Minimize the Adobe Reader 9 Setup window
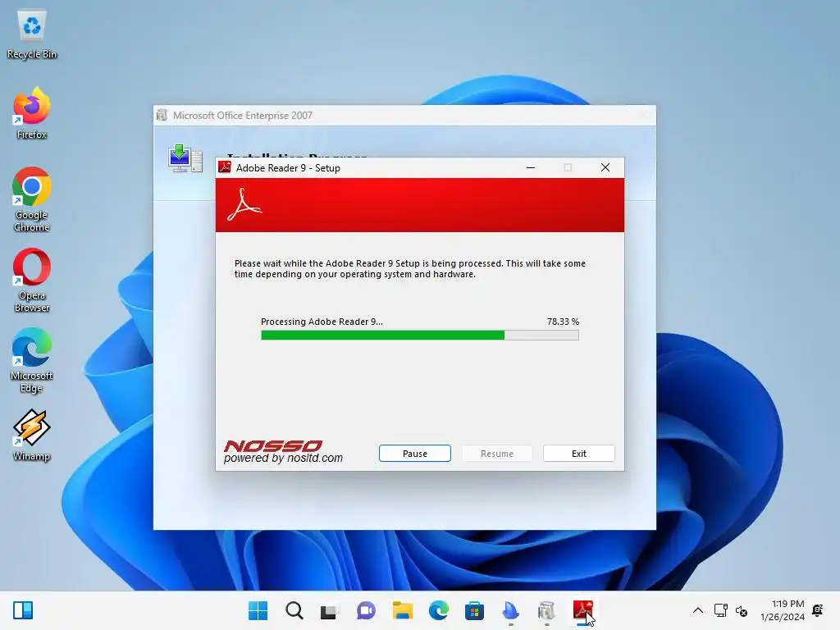The image size is (840, 630). [531, 167]
